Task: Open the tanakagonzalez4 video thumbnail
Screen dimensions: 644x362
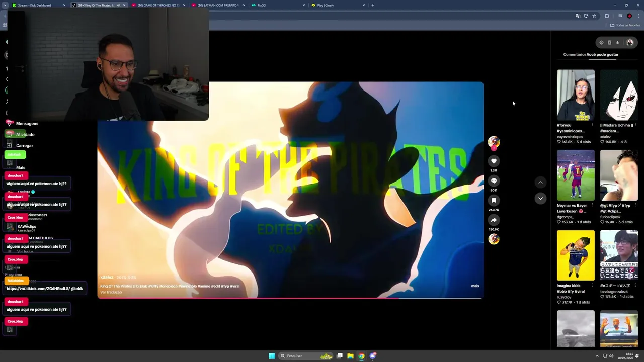Action: coord(619,255)
